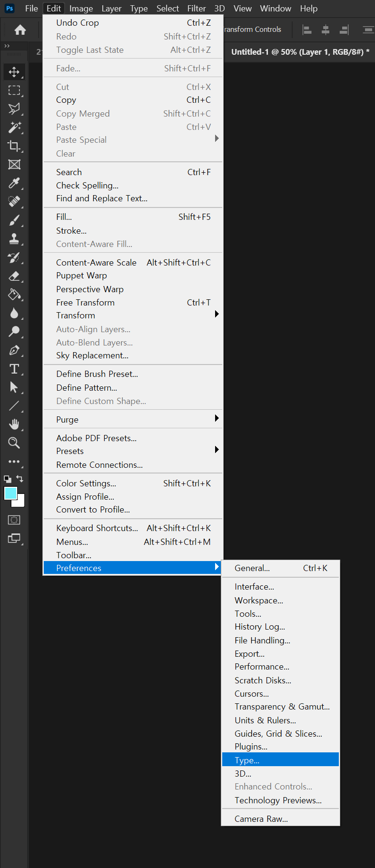Select the Blur tool

[14, 313]
